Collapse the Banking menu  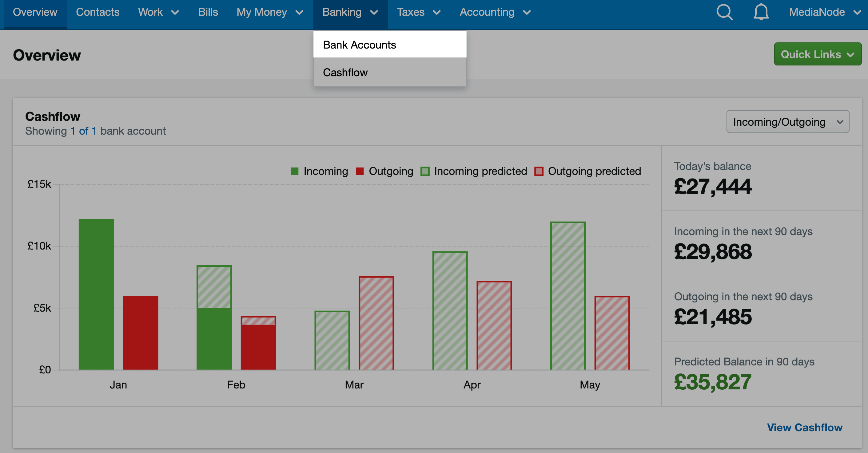[350, 13]
